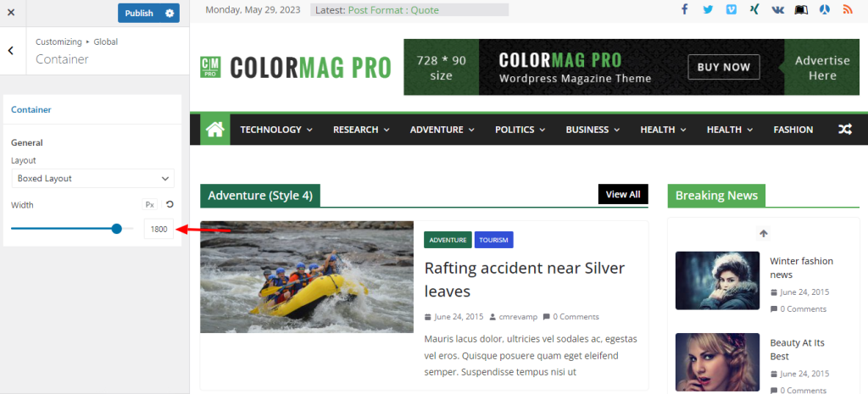Click the Facebook icon in top bar
The image size is (868, 394).
click(685, 9)
